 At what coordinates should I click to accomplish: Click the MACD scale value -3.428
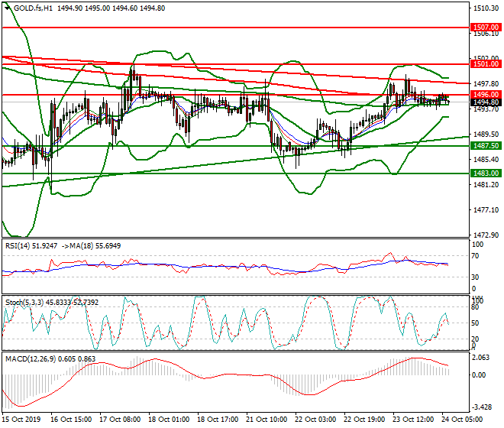click(481, 407)
